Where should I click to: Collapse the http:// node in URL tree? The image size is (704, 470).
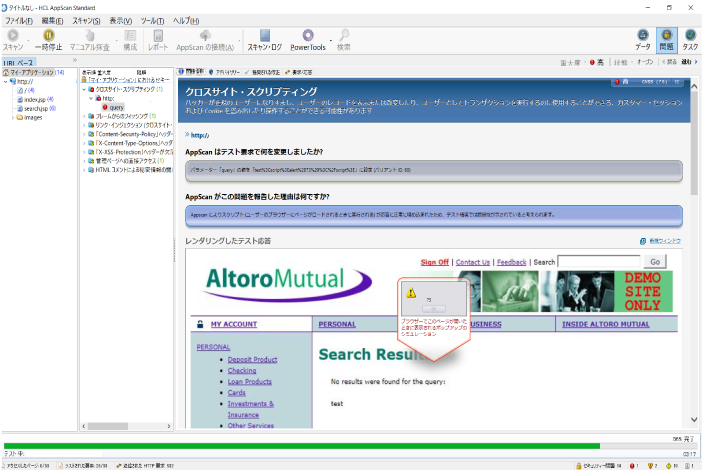coord(5,82)
